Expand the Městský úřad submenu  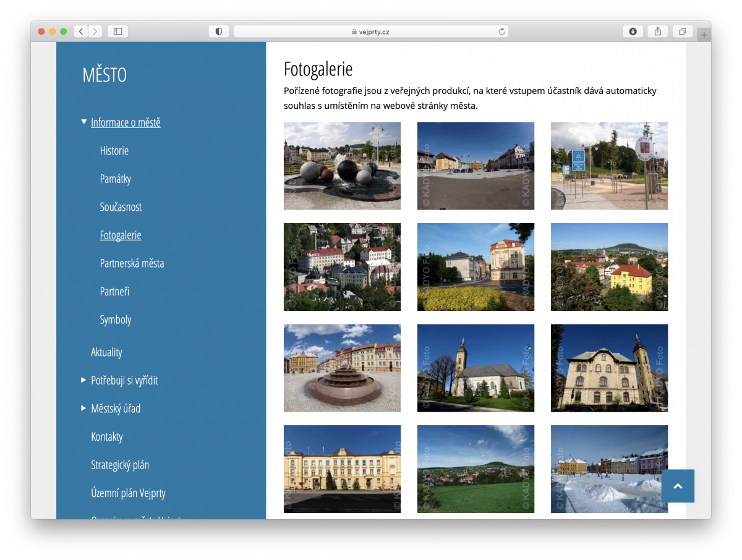pos(84,409)
